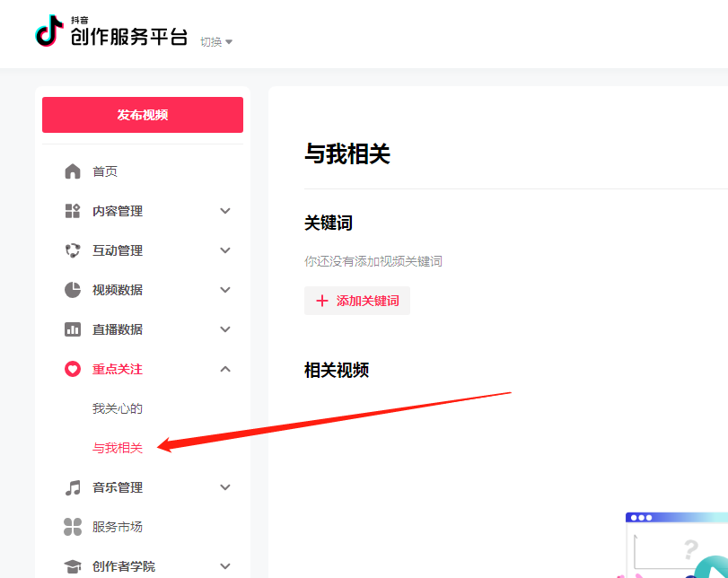The width and height of the screenshot is (728, 578).
Task: Open the 首页 menu item
Action: click(x=105, y=171)
